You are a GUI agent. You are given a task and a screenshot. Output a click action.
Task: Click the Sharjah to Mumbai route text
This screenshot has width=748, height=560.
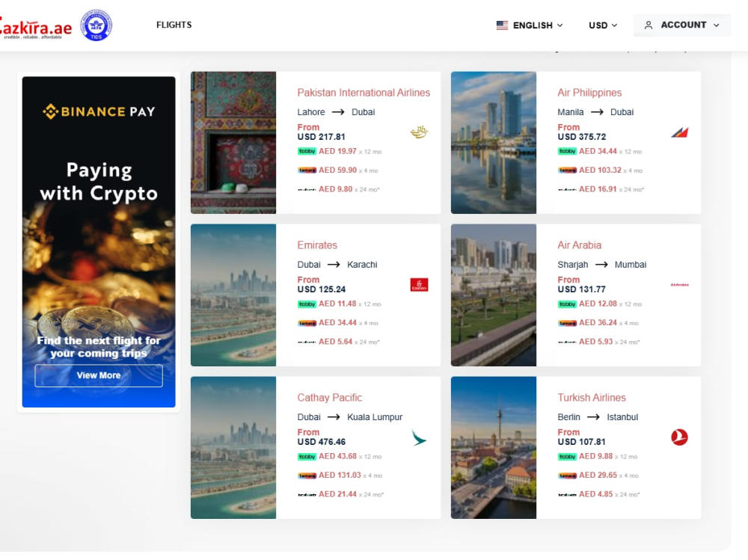(x=602, y=264)
